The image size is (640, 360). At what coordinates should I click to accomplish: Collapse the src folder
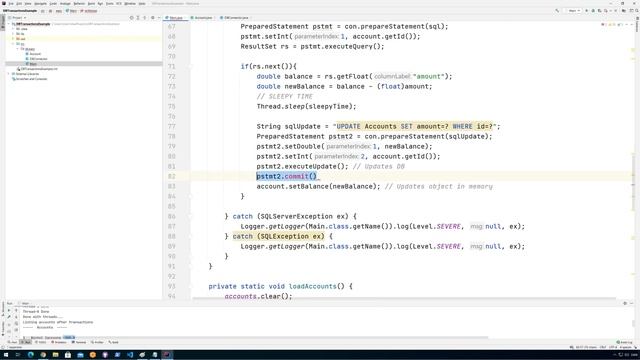pyautogui.click(x=13, y=44)
